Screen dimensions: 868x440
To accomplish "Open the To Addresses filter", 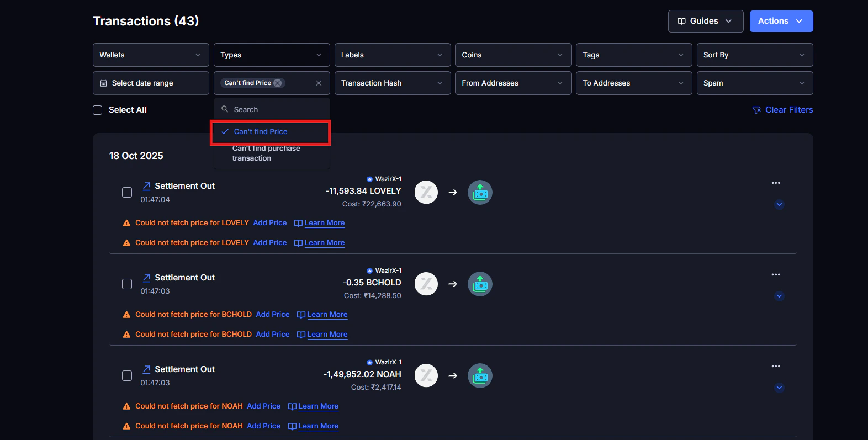I will (x=634, y=83).
